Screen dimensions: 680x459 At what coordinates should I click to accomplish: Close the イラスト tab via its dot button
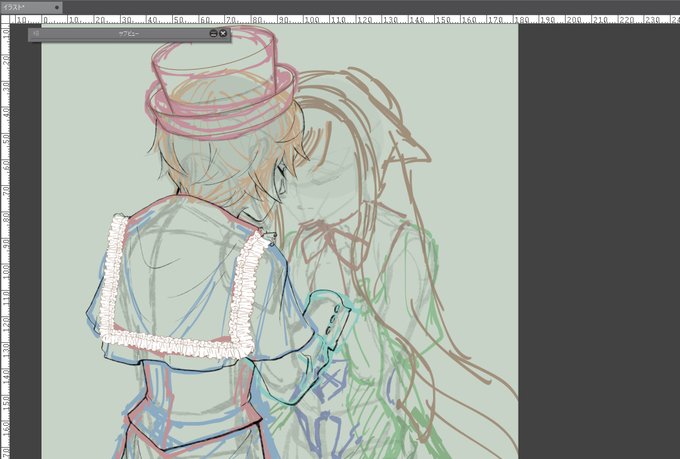pos(57,7)
